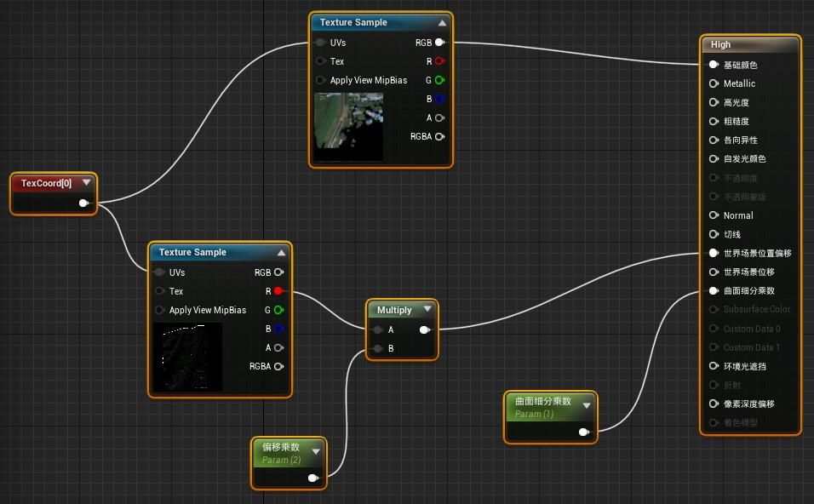Click RGB output pin of upper Texture Sample
Image resolution: width=814 pixels, height=504 pixels.
pos(439,43)
